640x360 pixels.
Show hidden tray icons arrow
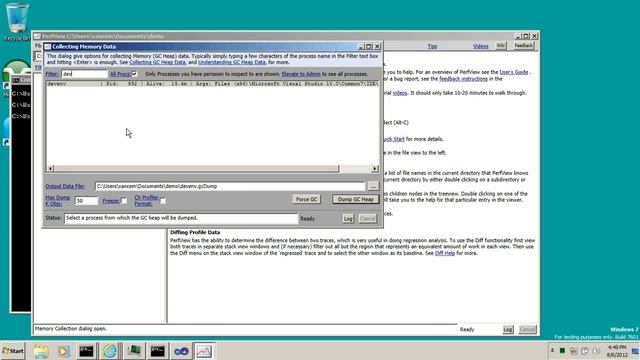click(552, 351)
